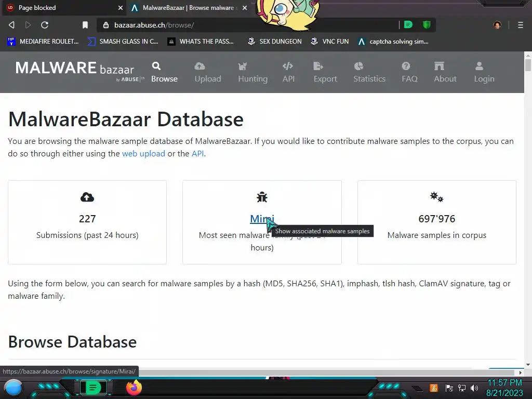Image resolution: width=532 pixels, height=399 pixels.
Task: Open the Browse navbar item
Action: (164, 72)
